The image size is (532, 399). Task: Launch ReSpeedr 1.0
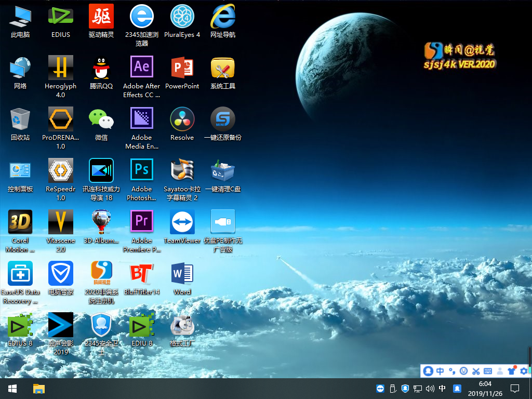point(60,170)
